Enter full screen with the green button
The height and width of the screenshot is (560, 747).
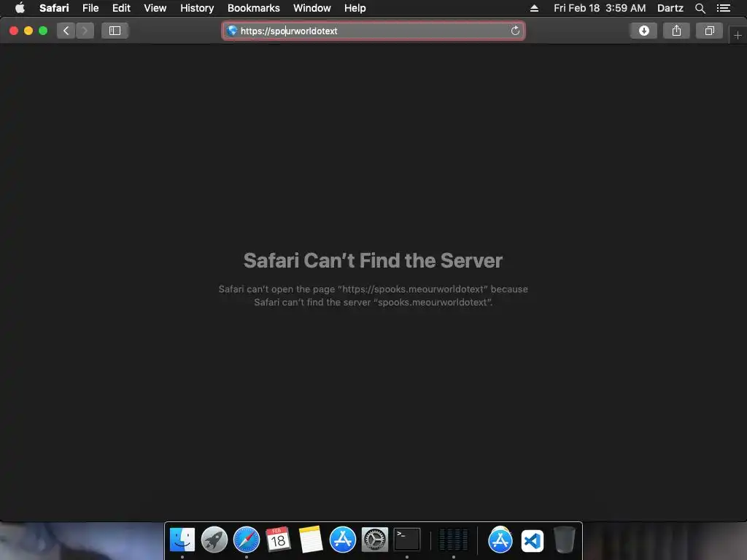(x=43, y=31)
